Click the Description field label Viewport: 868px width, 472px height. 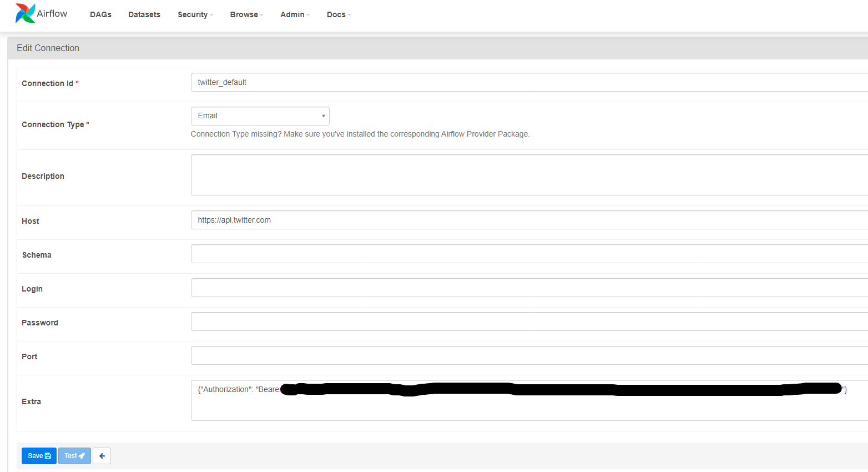pos(43,176)
